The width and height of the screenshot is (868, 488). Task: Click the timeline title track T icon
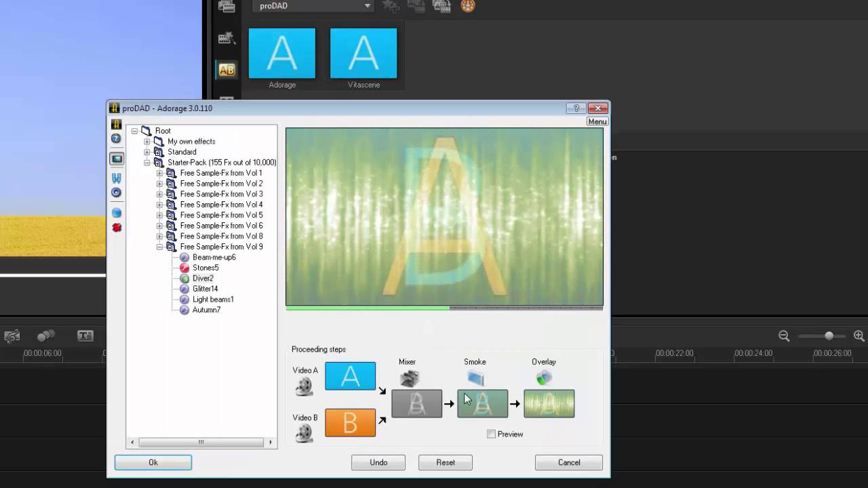click(x=85, y=335)
